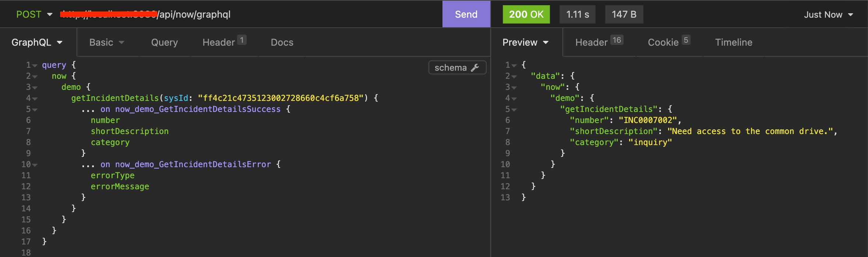Image resolution: width=868 pixels, height=257 pixels.
Task: Collapse GetIncidentDetailsError fragment on query line 10
Action: pos(35,165)
